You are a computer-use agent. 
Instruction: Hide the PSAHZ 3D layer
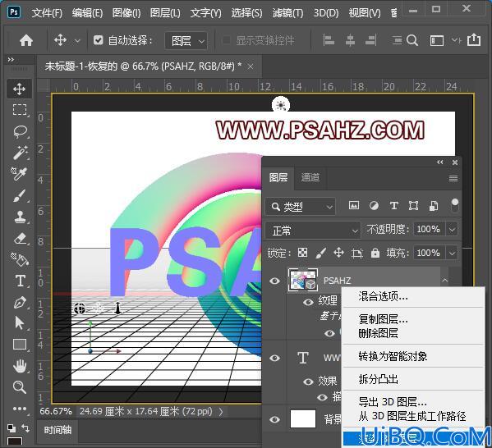click(274, 281)
